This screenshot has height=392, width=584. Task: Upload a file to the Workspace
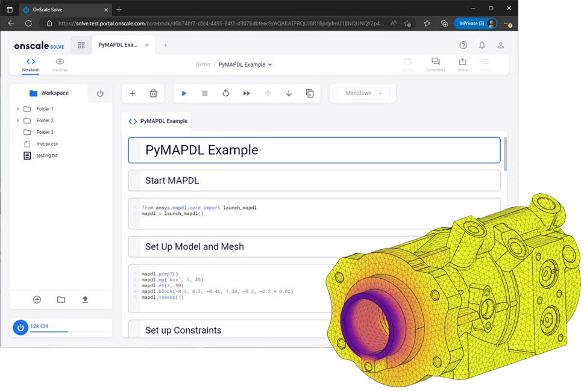84,299
